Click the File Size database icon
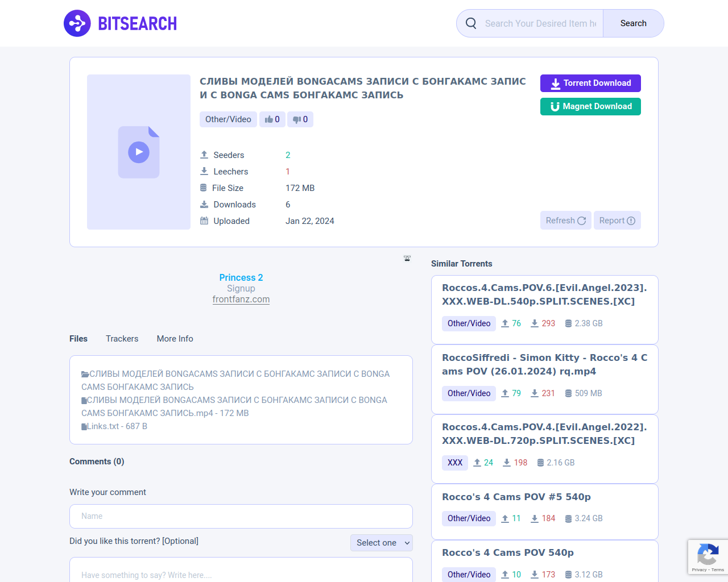 tap(204, 188)
